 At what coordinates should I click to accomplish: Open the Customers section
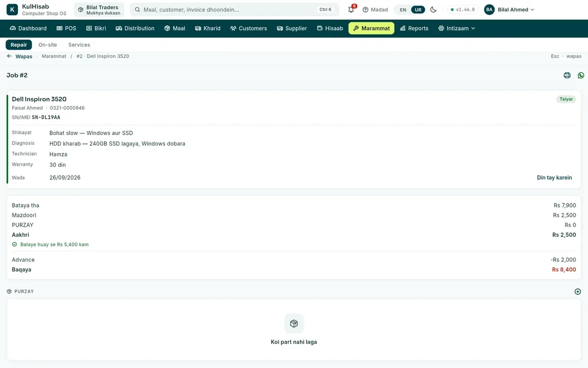(249, 28)
